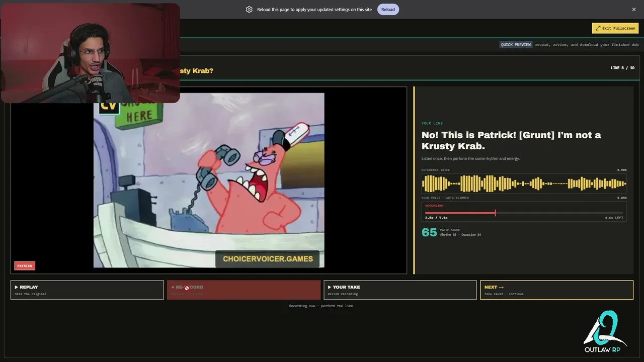
Task: Click the red recording progress bar
Action: (x=524, y=213)
